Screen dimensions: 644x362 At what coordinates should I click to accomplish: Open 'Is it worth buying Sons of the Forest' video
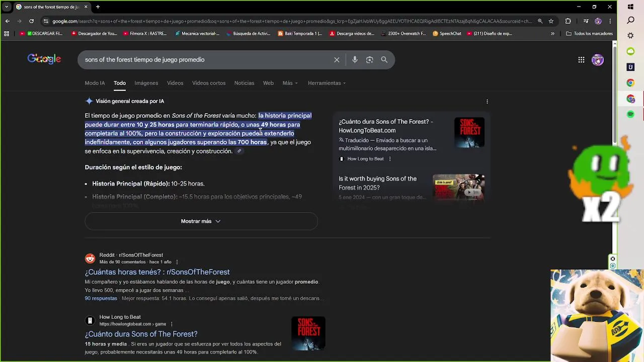click(378, 183)
